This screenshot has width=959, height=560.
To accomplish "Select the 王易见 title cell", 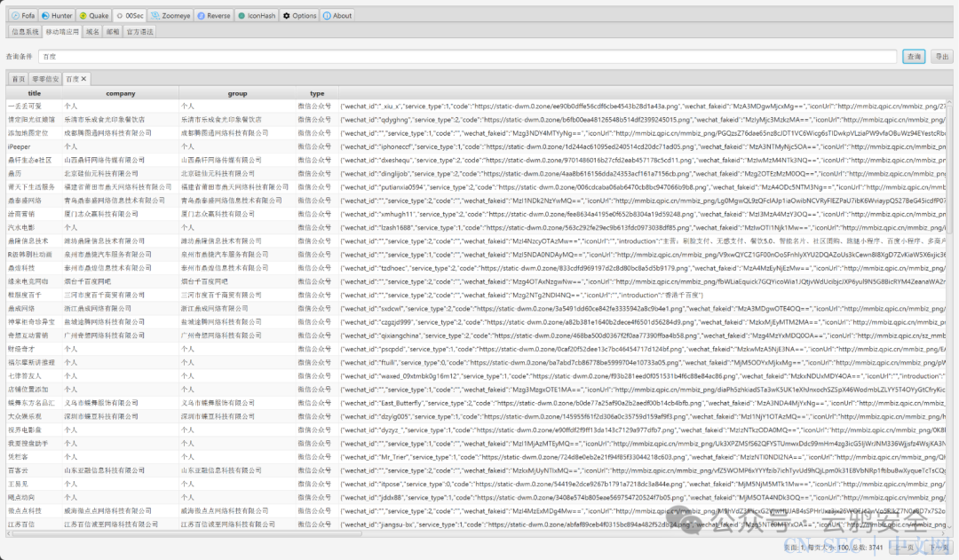I will (x=34, y=484).
